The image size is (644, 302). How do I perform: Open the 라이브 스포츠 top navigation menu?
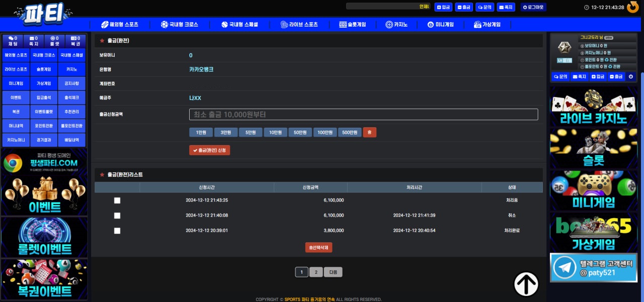(x=299, y=25)
